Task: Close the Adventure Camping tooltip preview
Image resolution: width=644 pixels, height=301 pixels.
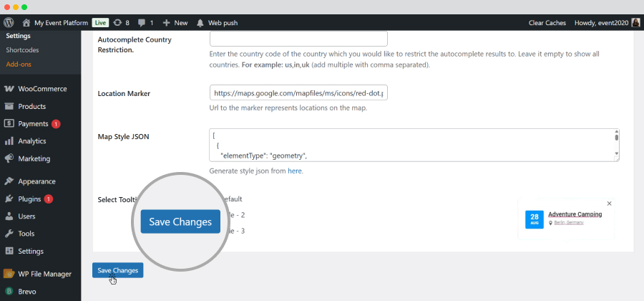Action: pos(609,204)
